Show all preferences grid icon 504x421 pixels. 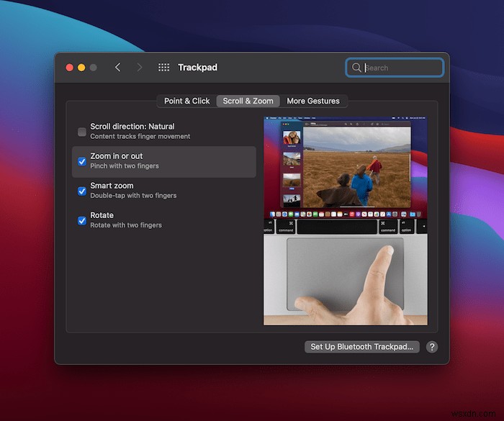(163, 67)
